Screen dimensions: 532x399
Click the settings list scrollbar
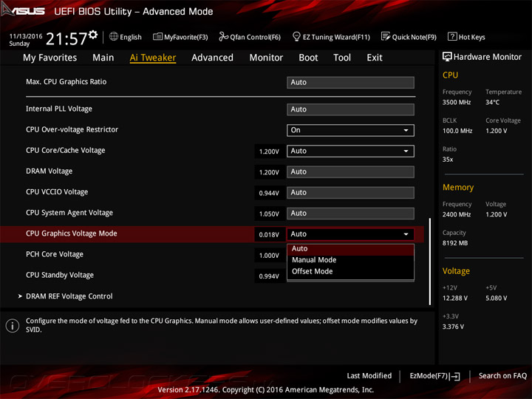pyautogui.click(x=430, y=262)
